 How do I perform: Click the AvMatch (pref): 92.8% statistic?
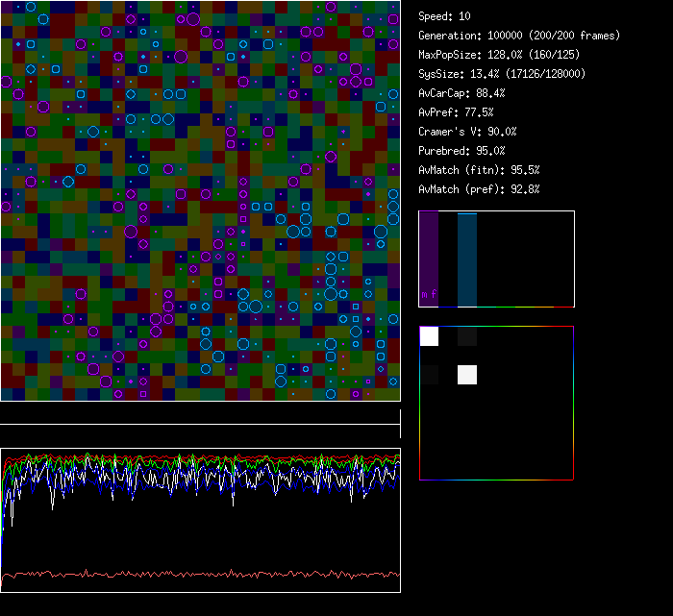(479, 189)
